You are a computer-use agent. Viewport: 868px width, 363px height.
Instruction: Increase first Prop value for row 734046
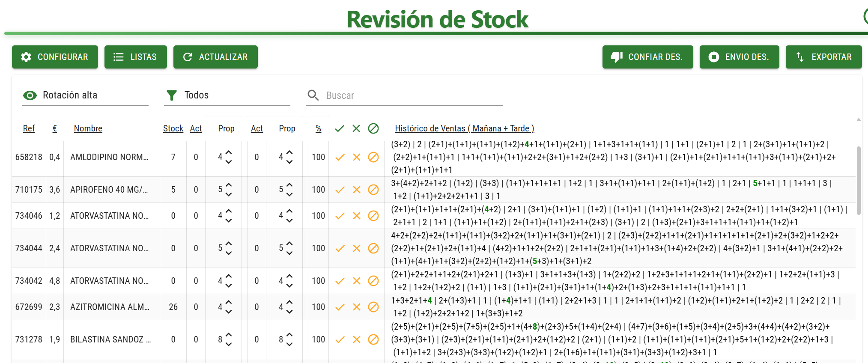coord(229,211)
